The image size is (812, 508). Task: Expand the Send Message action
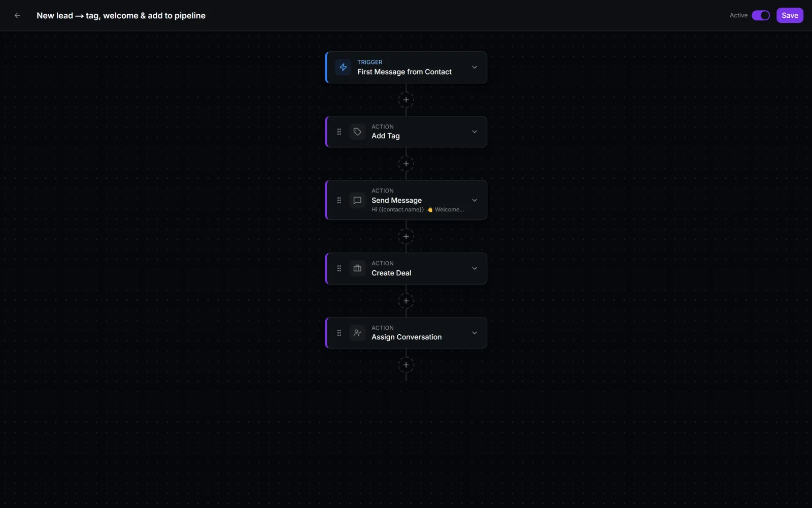tap(475, 200)
